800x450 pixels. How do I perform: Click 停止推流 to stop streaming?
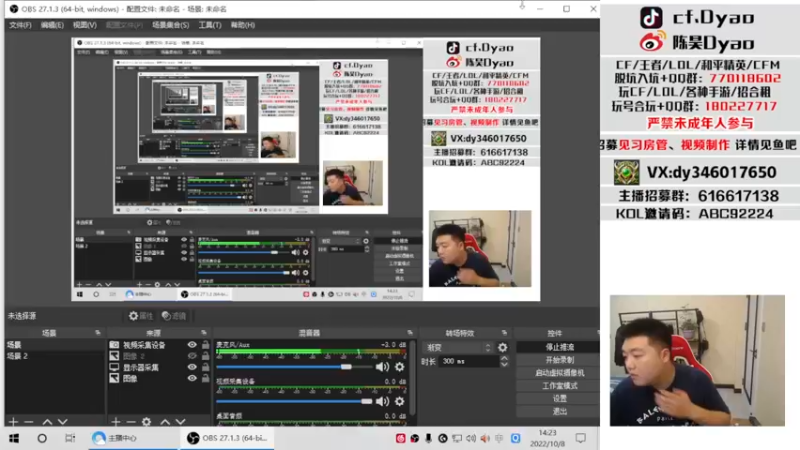pyautogui.click(x=559, y=347)
